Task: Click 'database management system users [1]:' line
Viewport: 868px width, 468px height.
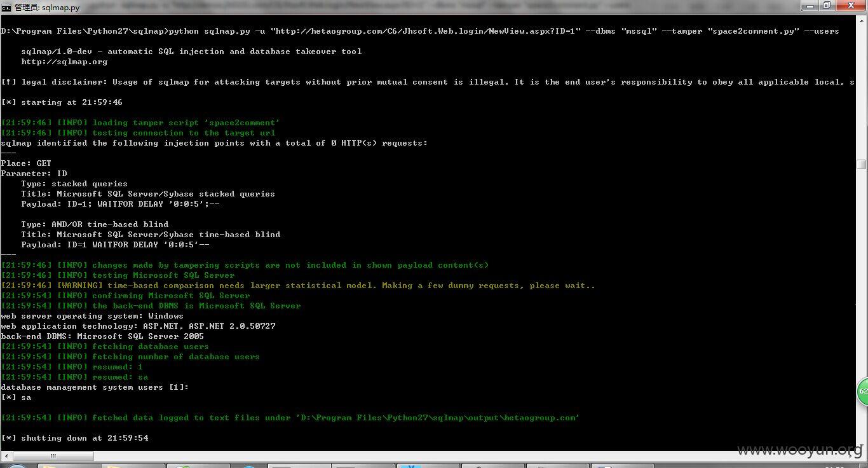Action: coord(95,387)
